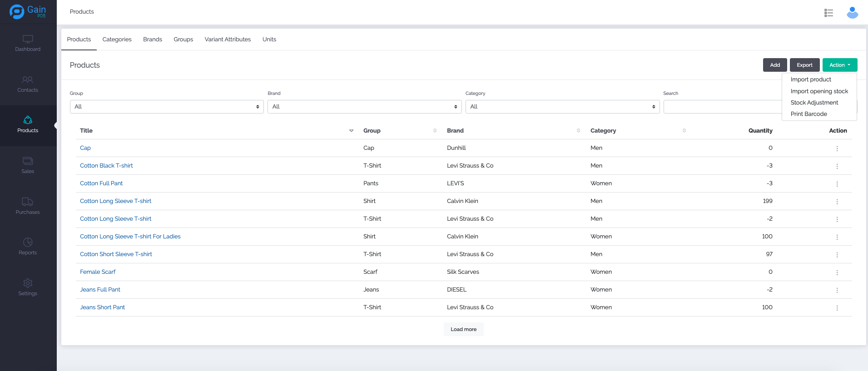Screen dimensions: 868x371
Task: Open Purchases truck icon in sidebar
Action: [x=28, y=202]
